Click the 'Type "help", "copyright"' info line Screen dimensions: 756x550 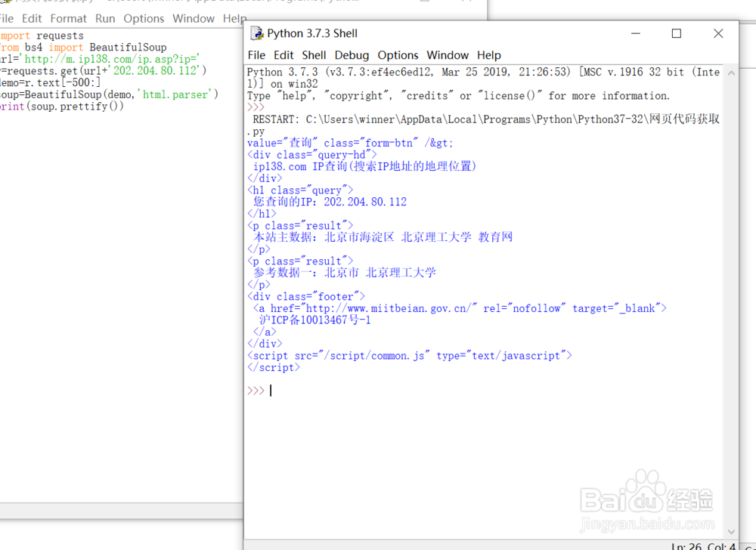(x=459, y=96)
